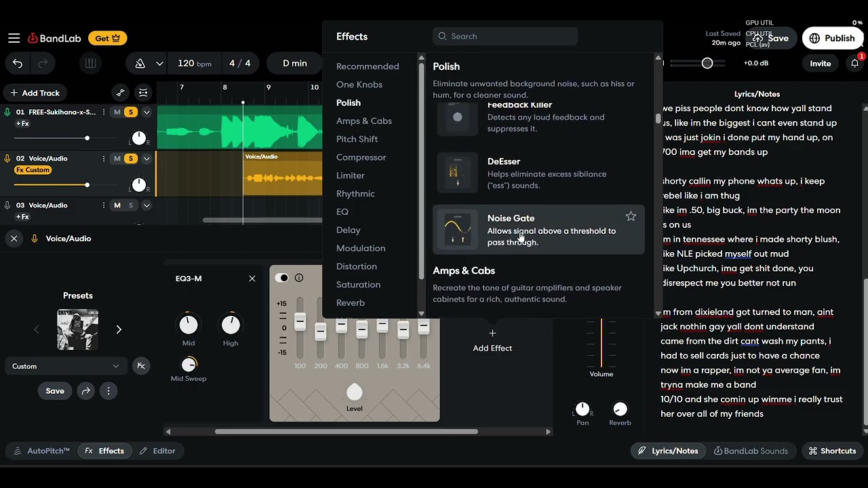Click the BandLab logo

54,39
